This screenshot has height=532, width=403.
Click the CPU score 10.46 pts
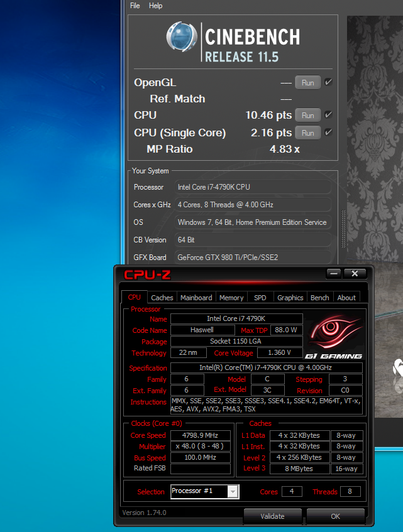pyautogui.click(x=268, y=116)
